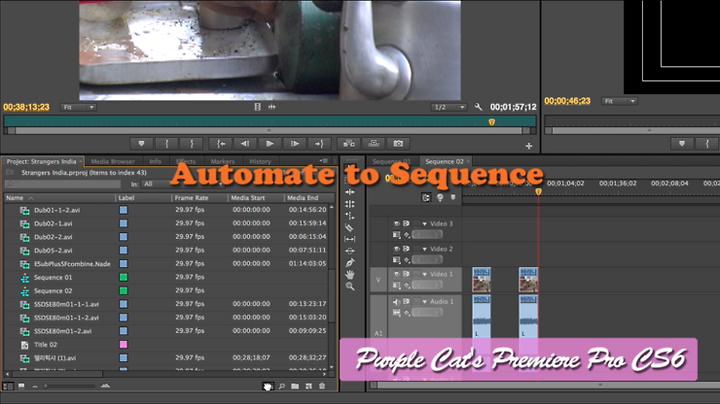Screen dimensions: 720x404
Task: Select the Rolling Edit tool
Action: [x=350, y=204]
